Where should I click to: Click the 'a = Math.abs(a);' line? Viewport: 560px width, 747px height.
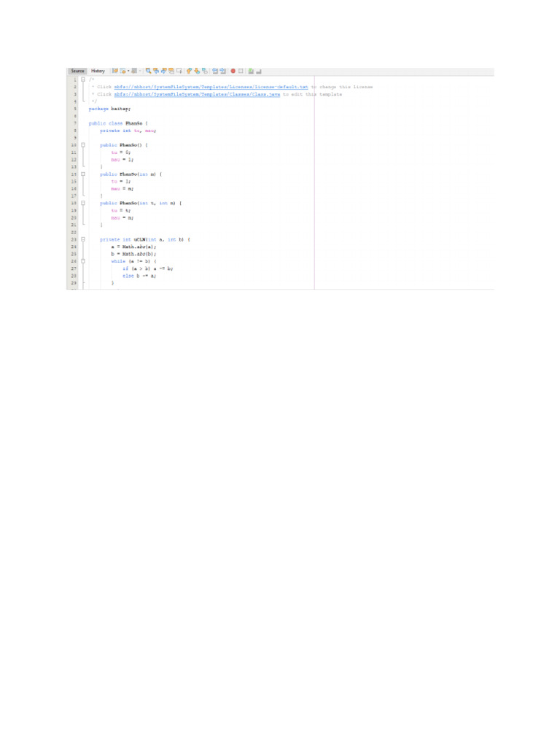click(x=134, y=247)
